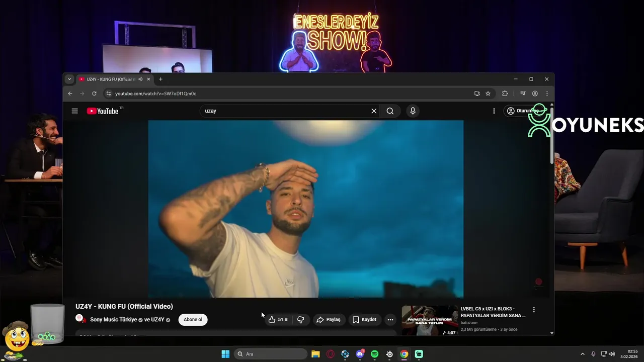Open Chrome three-dot menu
Screen dimensions: 644x362
[x=547, y=94]
